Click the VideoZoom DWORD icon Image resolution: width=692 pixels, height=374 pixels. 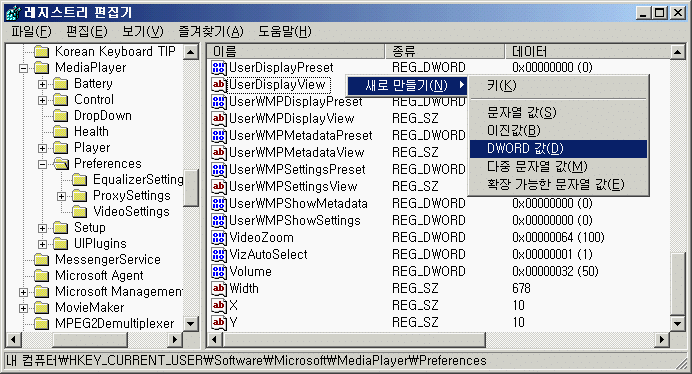point(219,238)
